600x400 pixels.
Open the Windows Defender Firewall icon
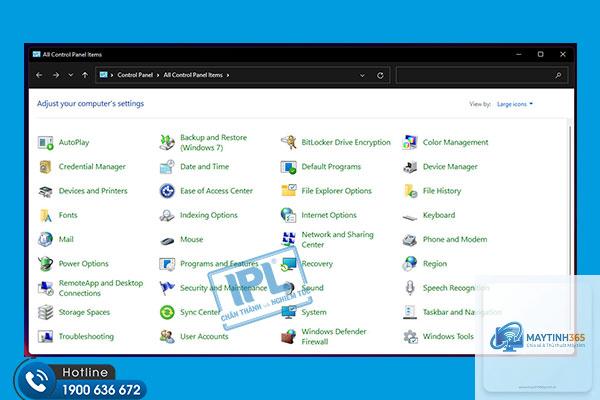[288, 336]
